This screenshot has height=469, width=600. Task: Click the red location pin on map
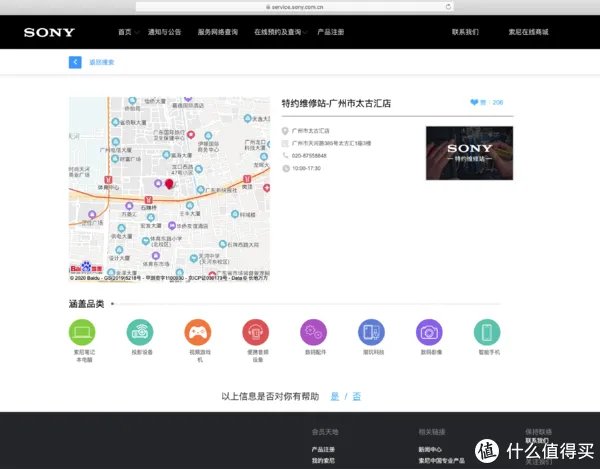(x=169, y=184)
